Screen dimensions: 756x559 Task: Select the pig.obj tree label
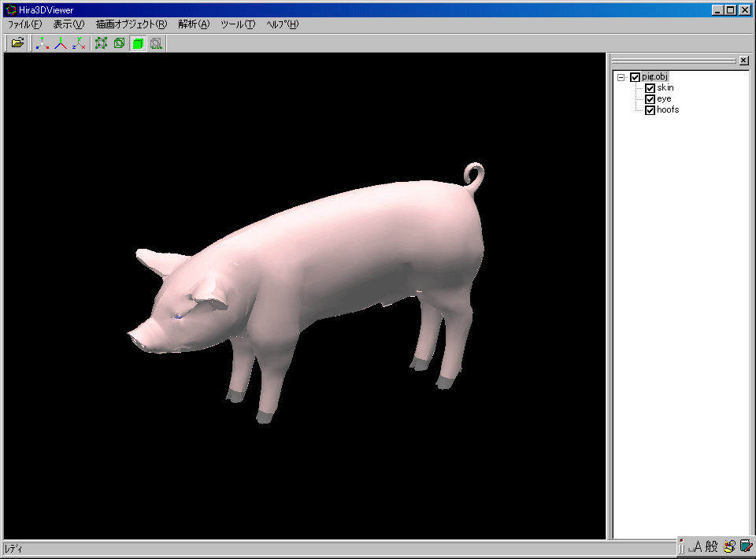(x=654, y=76)
